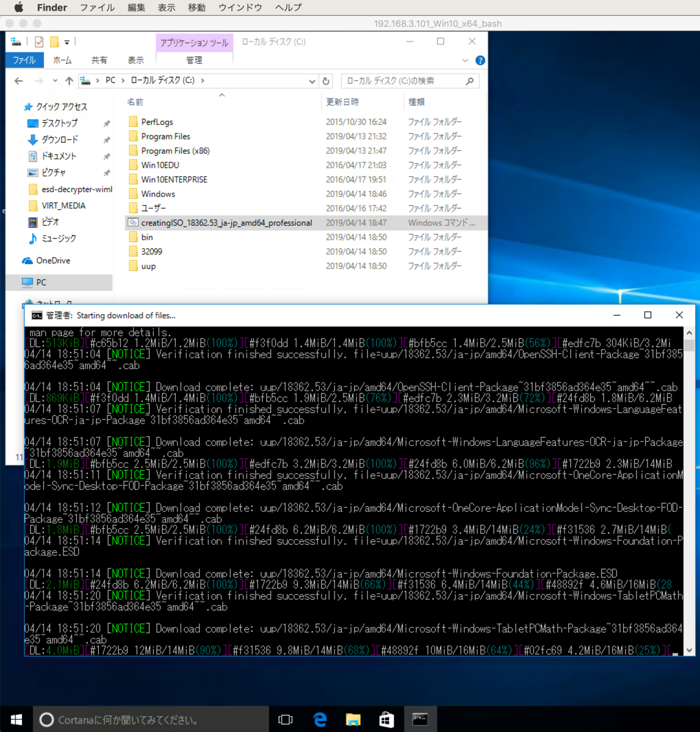This screenshot has width=700, height=732.
Task: Select ミュージック in the navigation pane
Action: [59, 239]
